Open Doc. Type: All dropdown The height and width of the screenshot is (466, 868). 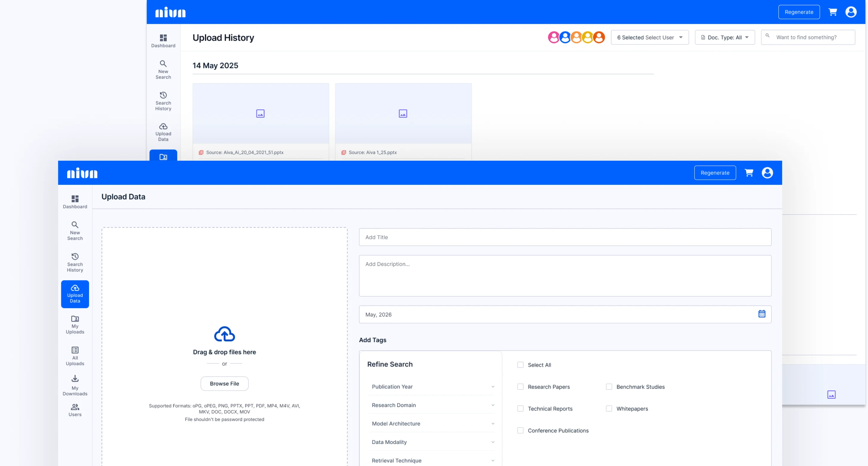click(x=724, y=37)
